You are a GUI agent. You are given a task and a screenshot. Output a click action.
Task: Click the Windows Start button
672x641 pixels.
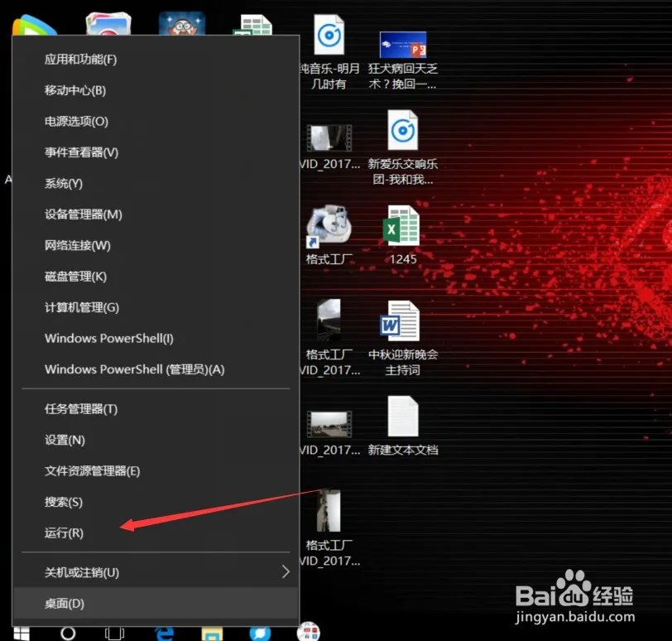pyautogui.click(x=21, y=634)
